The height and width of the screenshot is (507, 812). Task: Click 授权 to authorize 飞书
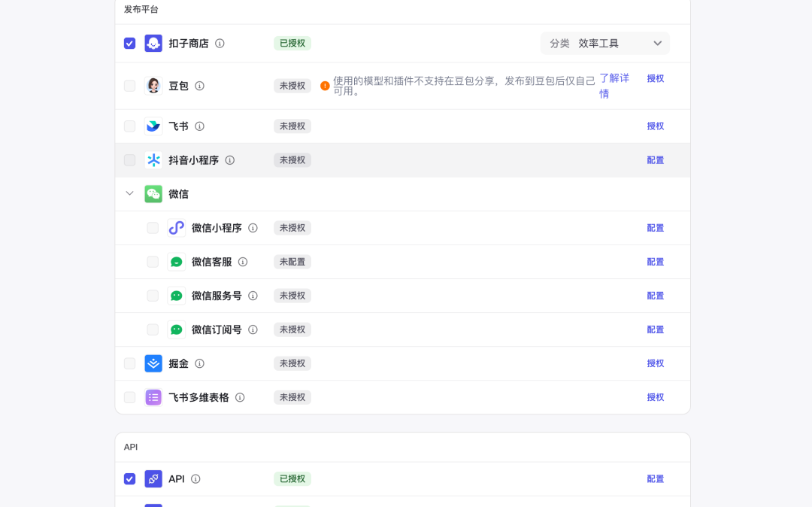(x=655, y=126)
